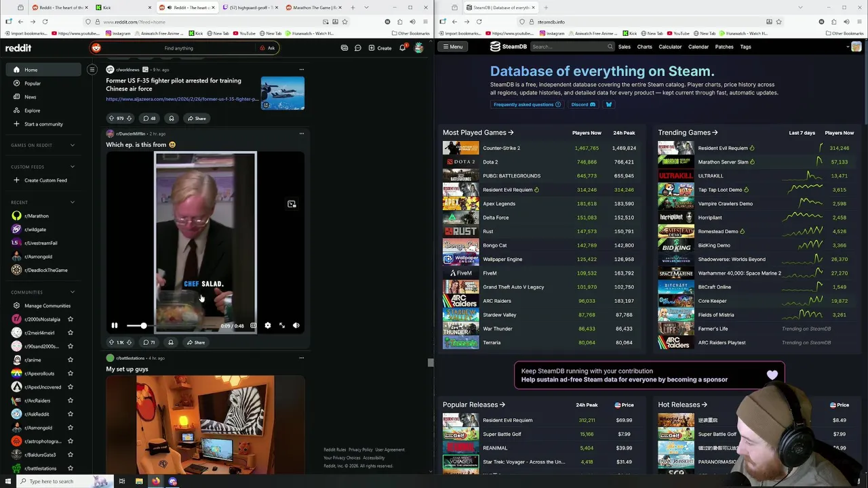This screenshot has width=868, height=488.
Task: Toggle favorite star for r/ArcRaiders
Action: 70,401
